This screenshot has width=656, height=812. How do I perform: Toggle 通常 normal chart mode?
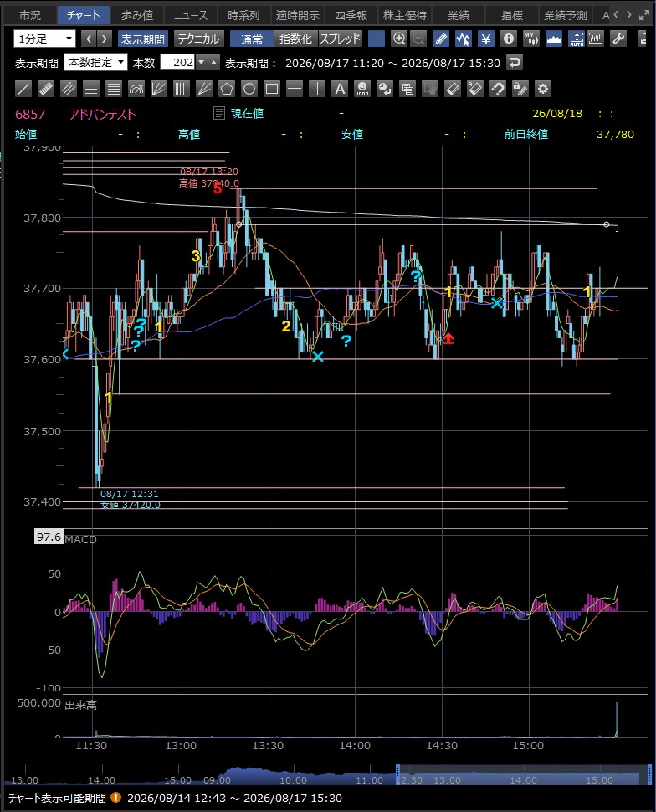[x=252, y=39]
